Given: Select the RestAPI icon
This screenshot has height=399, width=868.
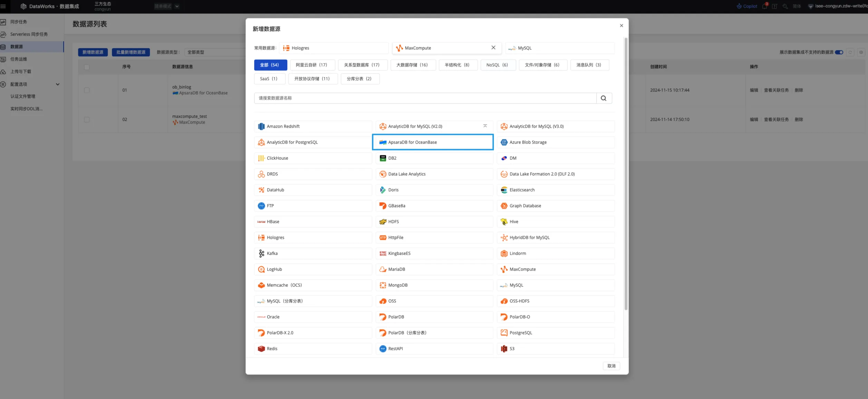Looking at the screenshot, I should click(383, 349).
